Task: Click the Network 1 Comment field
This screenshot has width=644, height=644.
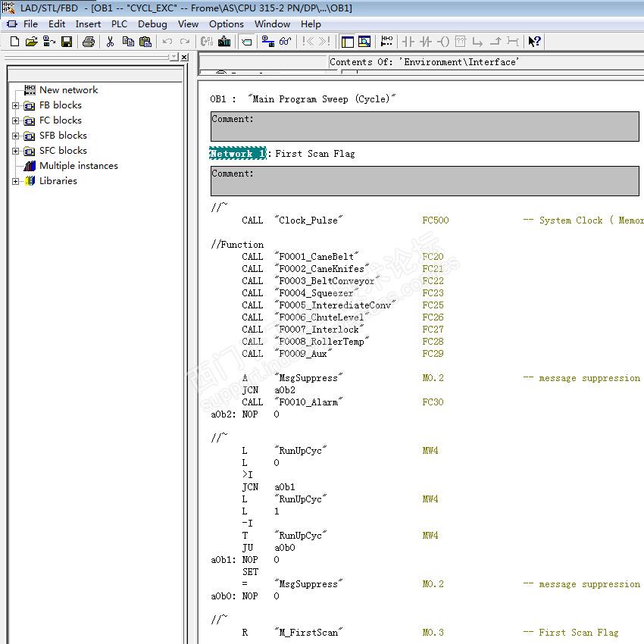Action: tap(424, 181)
